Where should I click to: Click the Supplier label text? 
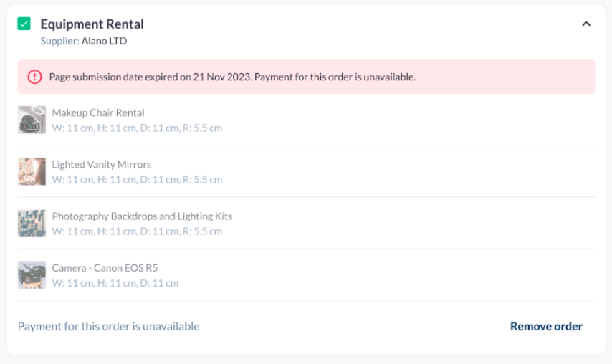59,41
